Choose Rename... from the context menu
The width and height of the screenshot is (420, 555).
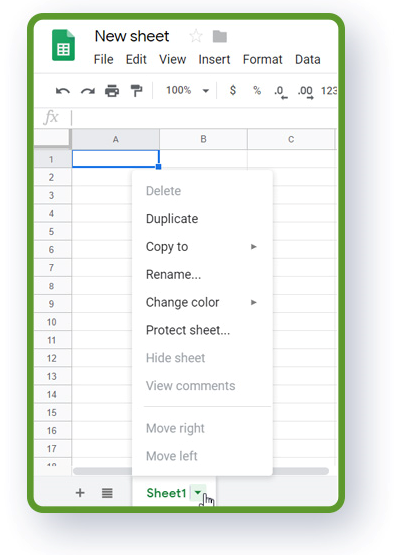(202, 274)
